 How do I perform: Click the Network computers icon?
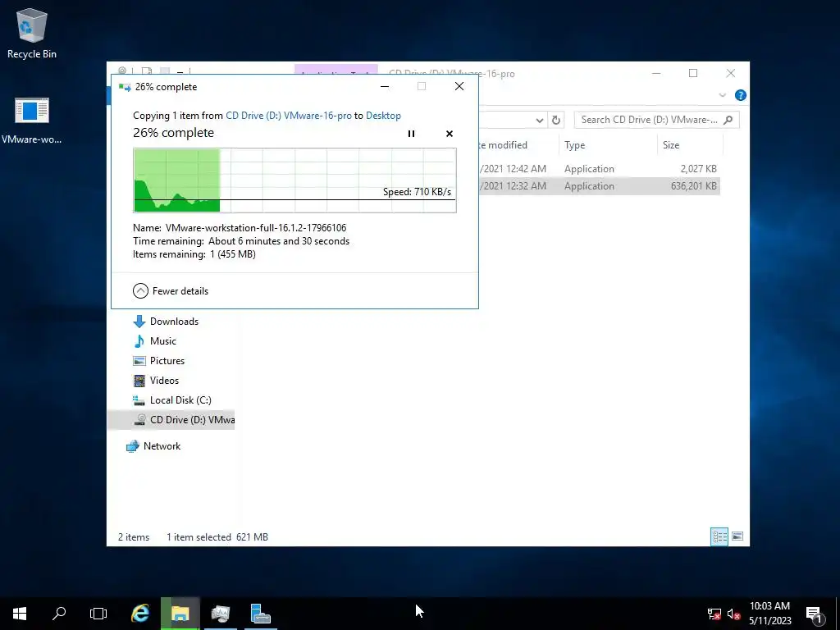click(x=132, y=446)
